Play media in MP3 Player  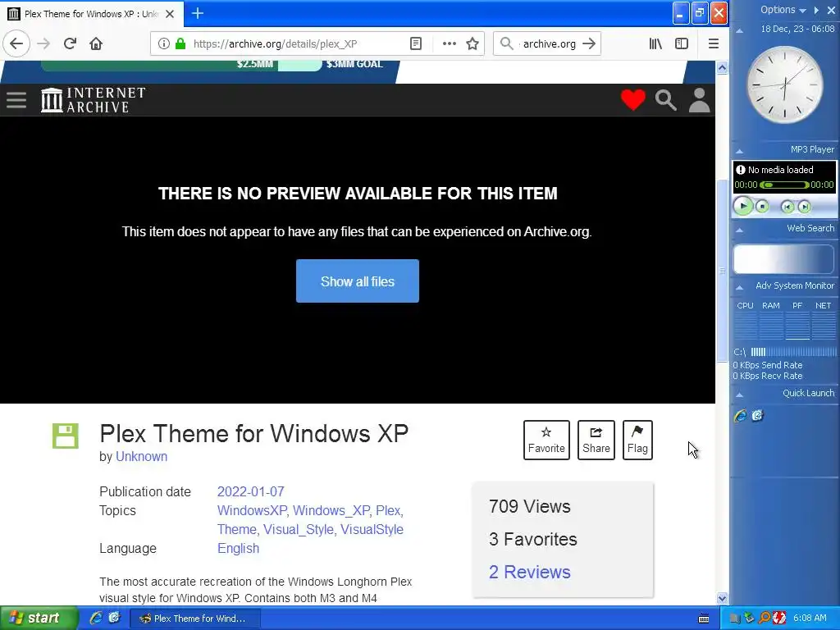coord(743,206)
